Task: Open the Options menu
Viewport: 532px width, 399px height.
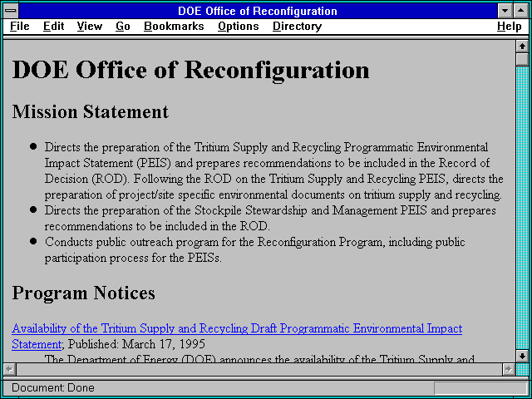Action: coord(239,27)
